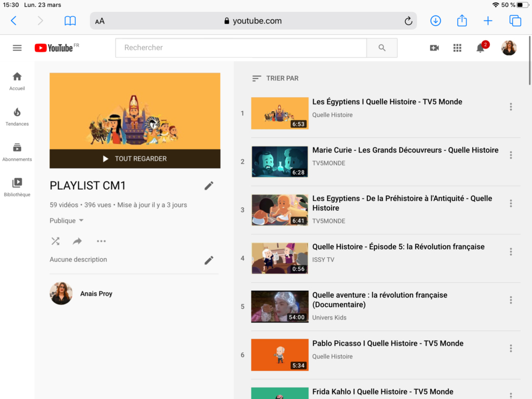
Task: Check battery indicator in status bar
Action: 522,5
